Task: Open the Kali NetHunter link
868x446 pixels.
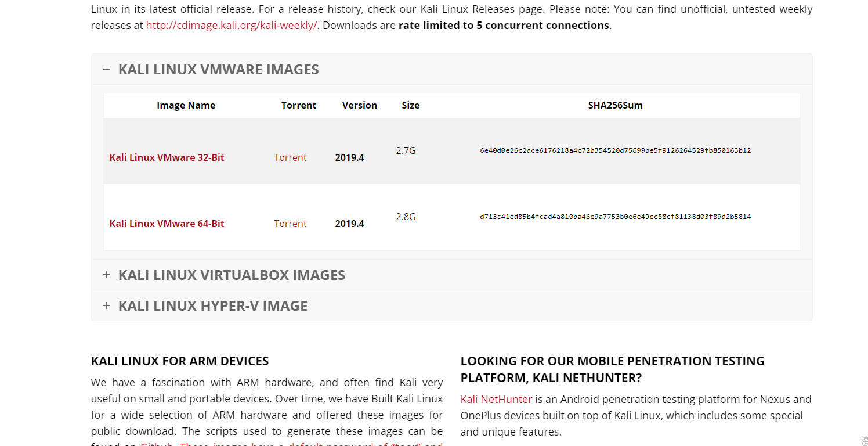Action: (x=496, y=400)
